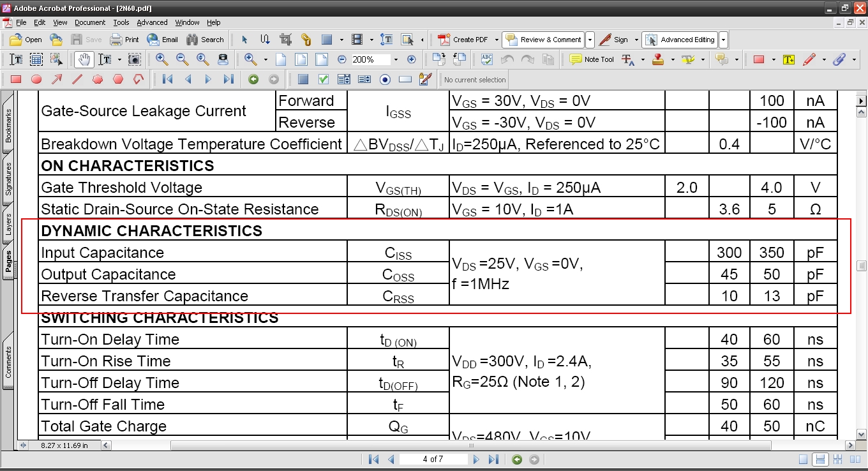Viewport: 868px width, 471px height.
Task: Select the Radio Button form tool
Action: [x=385, y=80]
